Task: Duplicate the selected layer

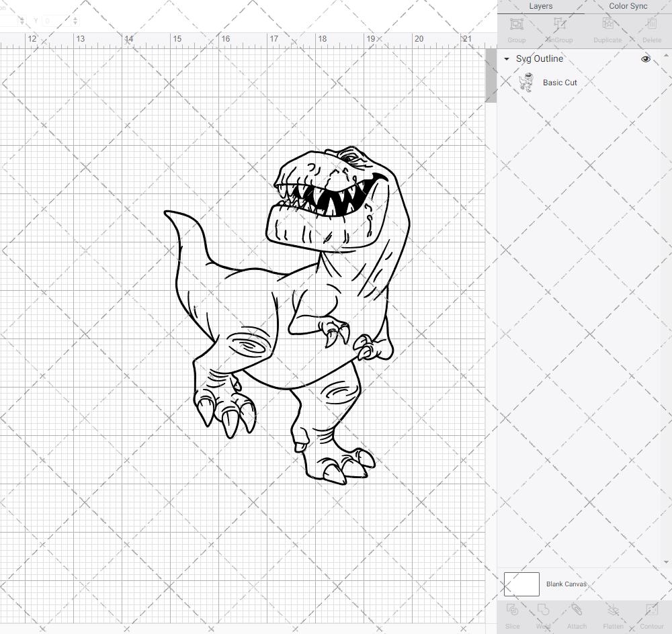Action: click(607, 28)
